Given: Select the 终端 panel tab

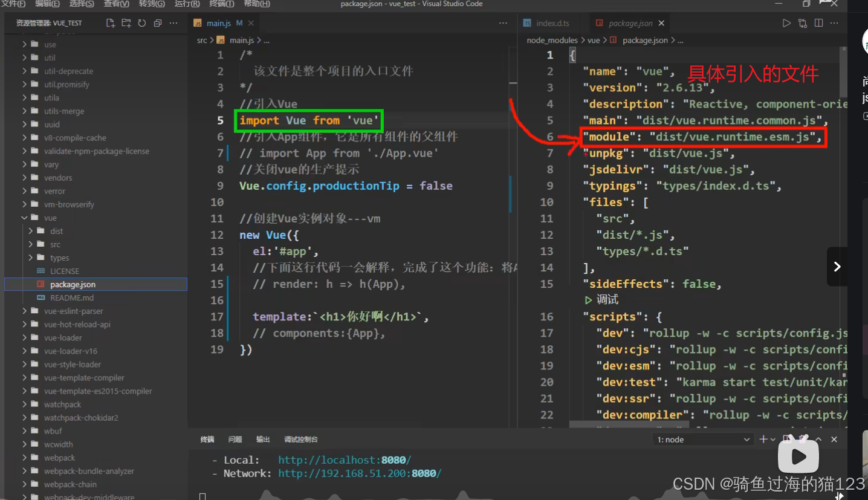Looking at the screenshot, I should click(x=207, y=440).
